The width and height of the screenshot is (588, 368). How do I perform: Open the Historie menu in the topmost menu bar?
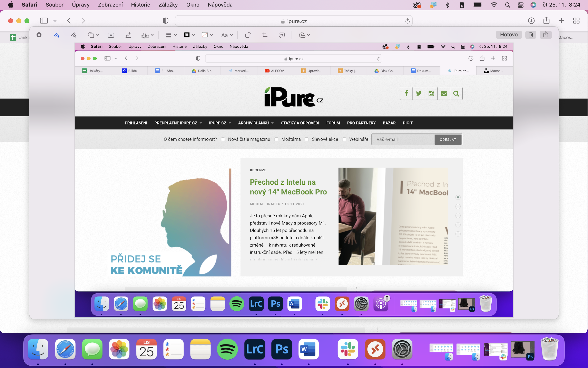(x=140, y=5)
